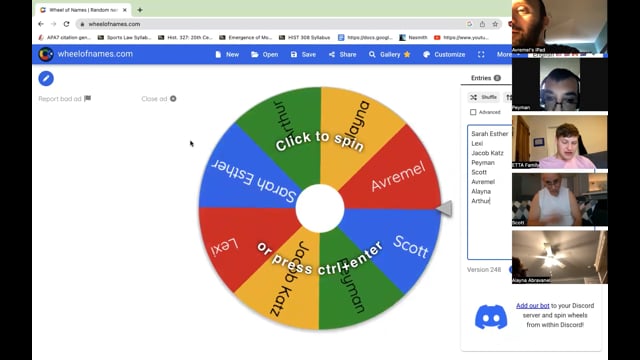Screen dimensions: 640x360
Task: Open the Customize options
Action: (x=444, y=54)
